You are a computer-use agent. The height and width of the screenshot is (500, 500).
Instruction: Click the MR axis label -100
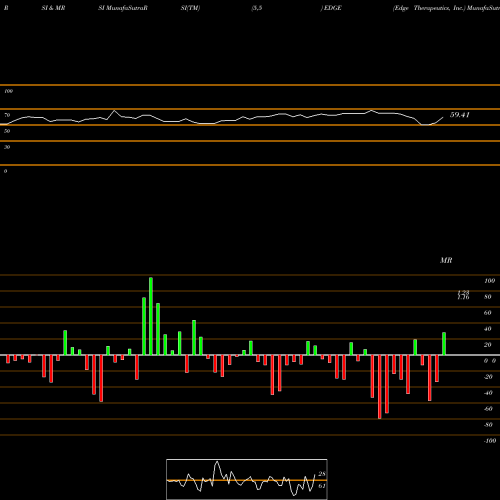click(x=490, y=441)
